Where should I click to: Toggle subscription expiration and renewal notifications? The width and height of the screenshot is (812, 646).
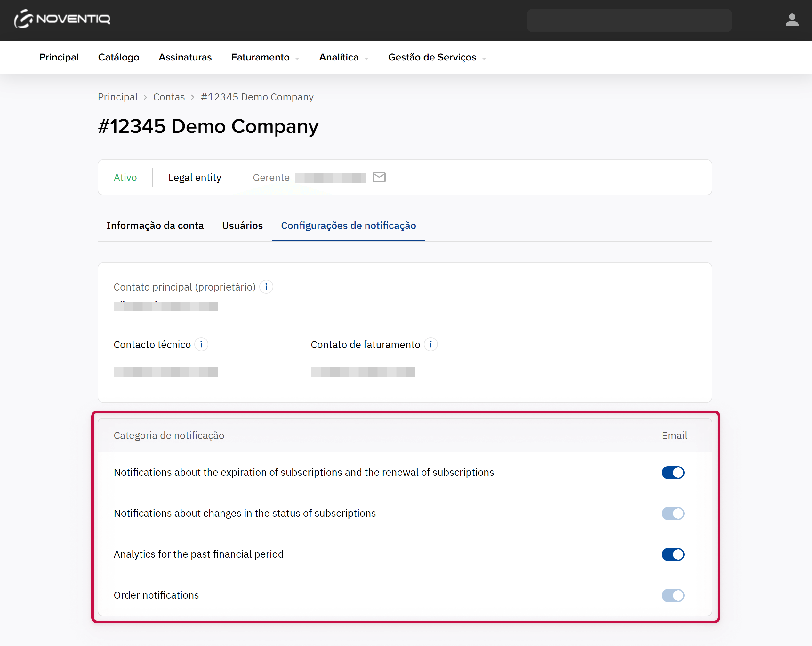point(673,473)
